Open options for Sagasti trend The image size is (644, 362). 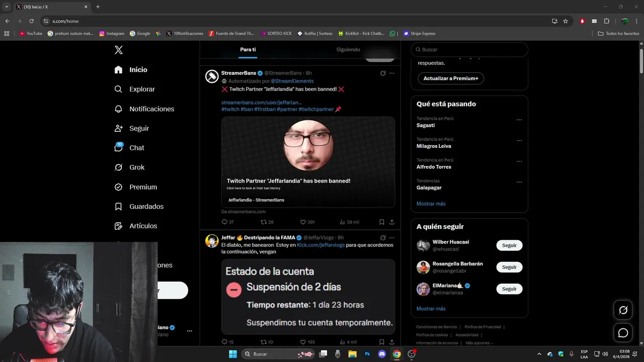pyautogui.click(x=519, y=120)
